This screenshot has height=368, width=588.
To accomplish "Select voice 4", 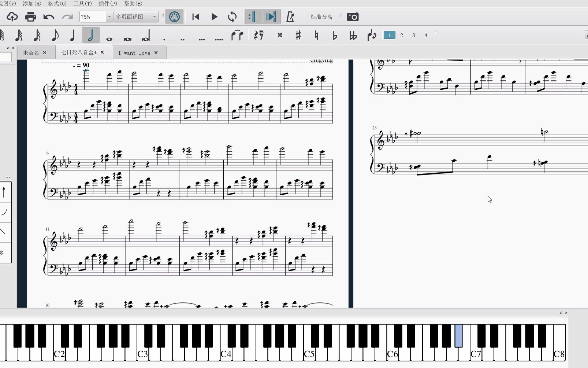I will point(426,35).
